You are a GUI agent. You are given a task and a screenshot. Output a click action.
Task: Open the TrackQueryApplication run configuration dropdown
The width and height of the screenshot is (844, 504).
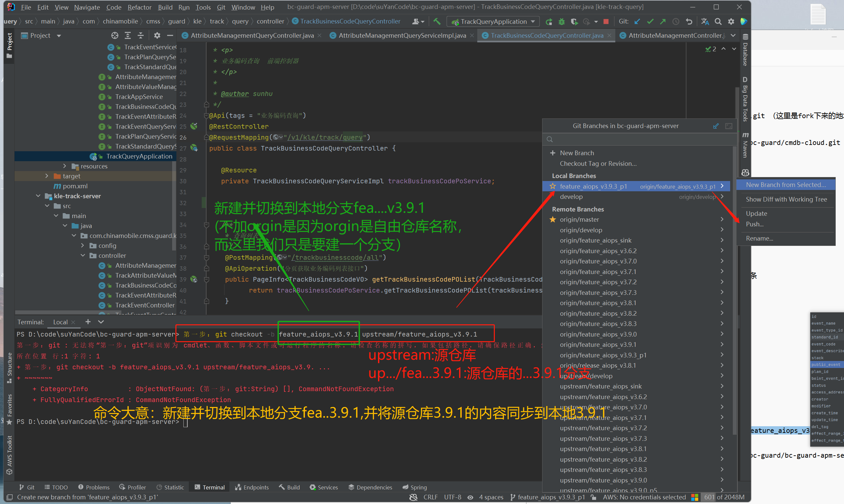tap(494, 22)
